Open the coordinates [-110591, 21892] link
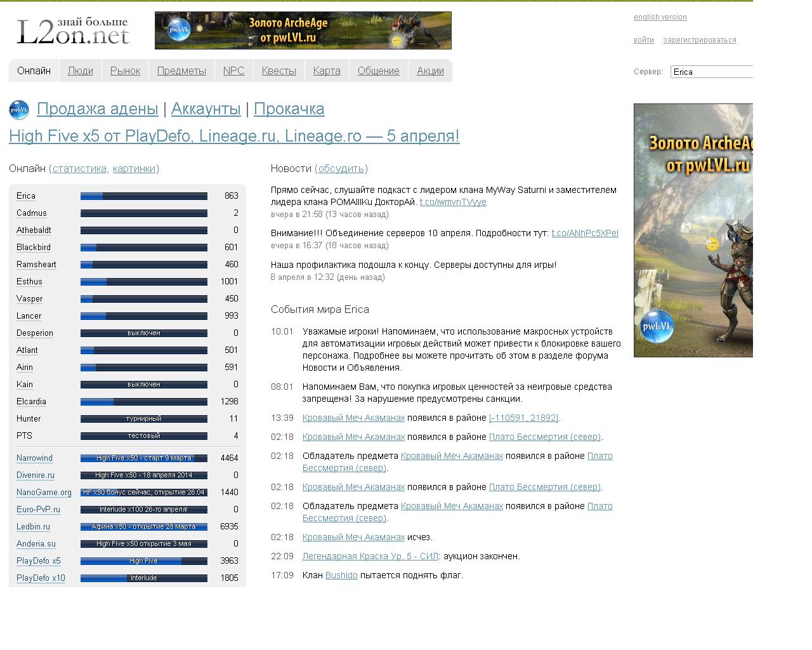Viewport: 812px width, 650px height. pos(524,418)
